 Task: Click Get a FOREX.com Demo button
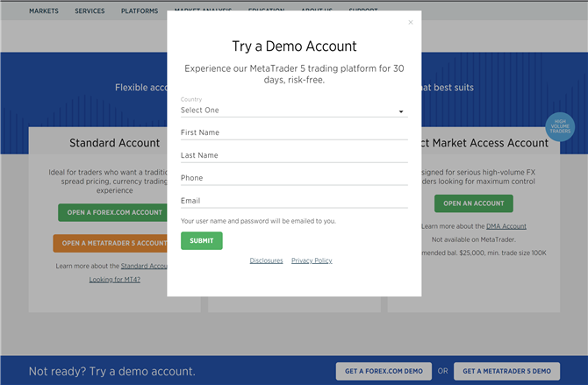(384, 371)
